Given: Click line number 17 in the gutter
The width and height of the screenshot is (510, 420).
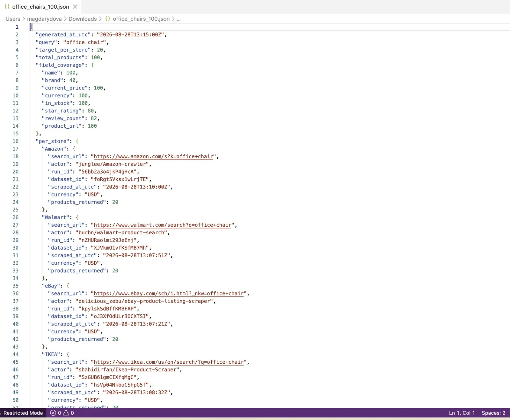Looking at the screenshot, I should tap(15, 149).
